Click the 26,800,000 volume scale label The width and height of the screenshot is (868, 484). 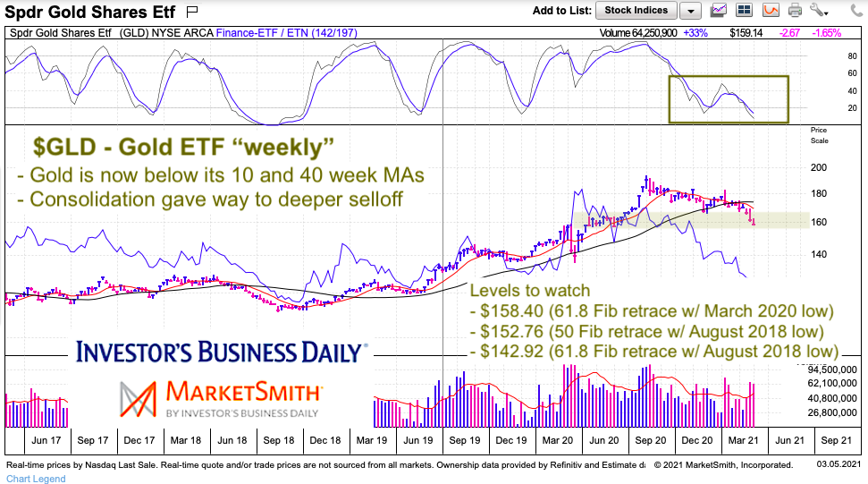click(x=832, y=412)
